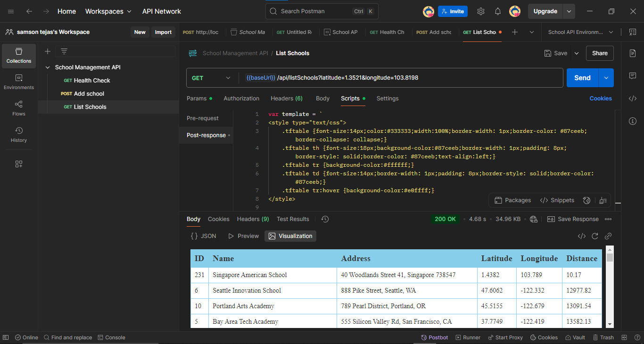Click the Search Postman field

[x=322, y=11]
